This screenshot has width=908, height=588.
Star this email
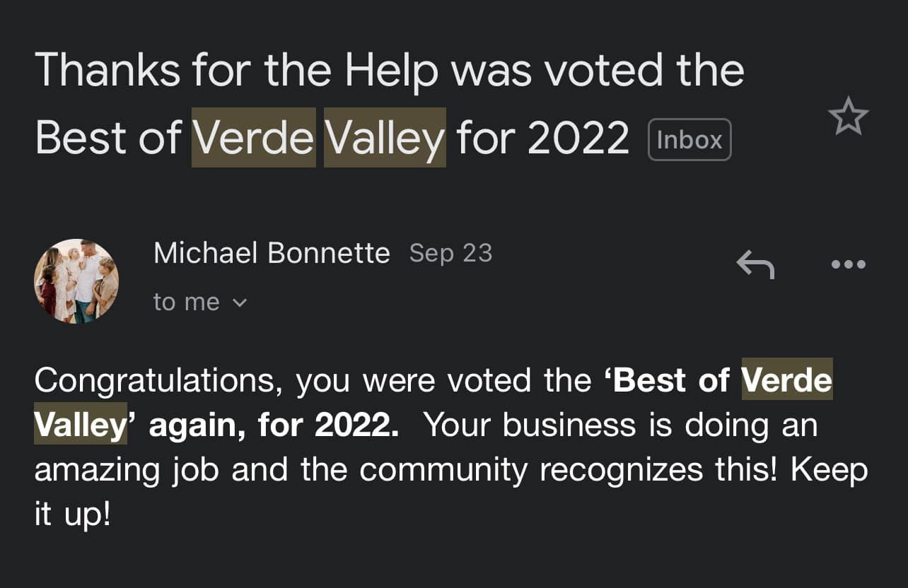click(x=848, y=117)
